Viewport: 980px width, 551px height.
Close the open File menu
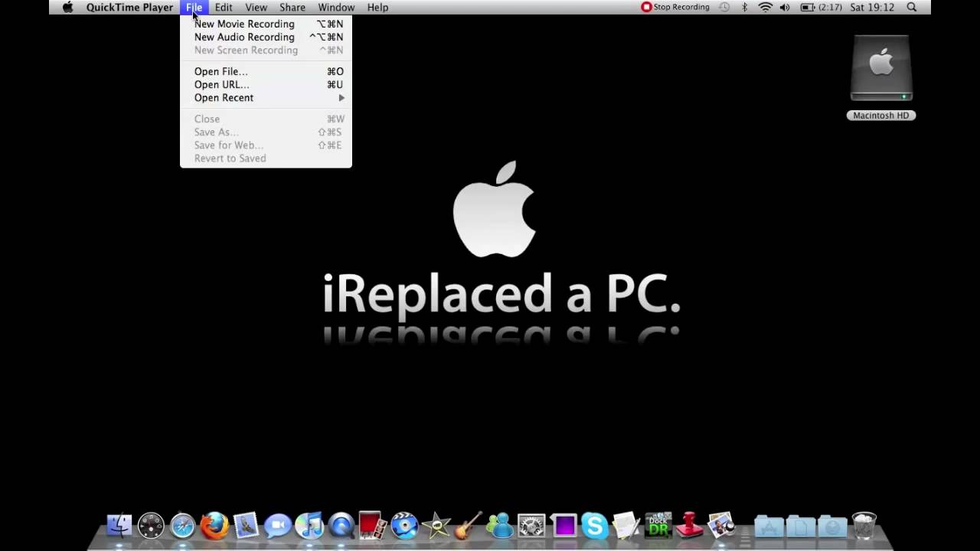coord(194,7)
